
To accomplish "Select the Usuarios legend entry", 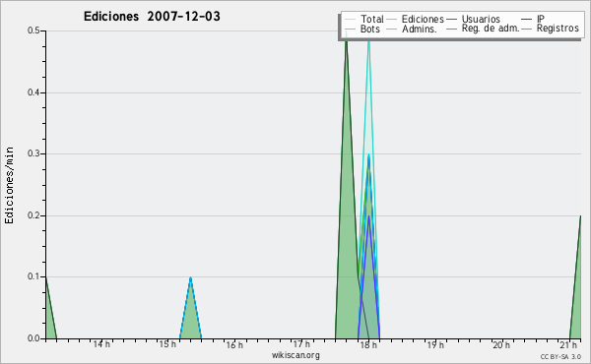I will (x=473, y=19).
